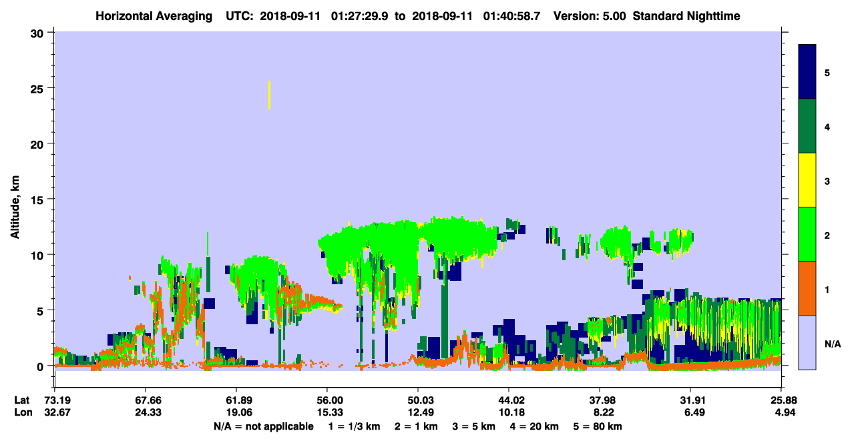The image size is (868, 445).
Task: Click the bright green level 2 color swatch
Action: (807, 234)
